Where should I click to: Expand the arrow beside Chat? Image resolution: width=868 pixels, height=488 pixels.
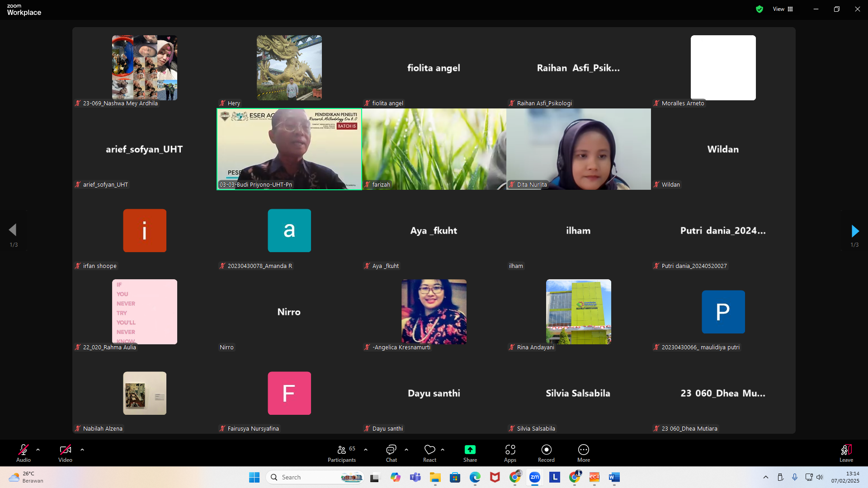pyautogui.click(x=406, y=450)
